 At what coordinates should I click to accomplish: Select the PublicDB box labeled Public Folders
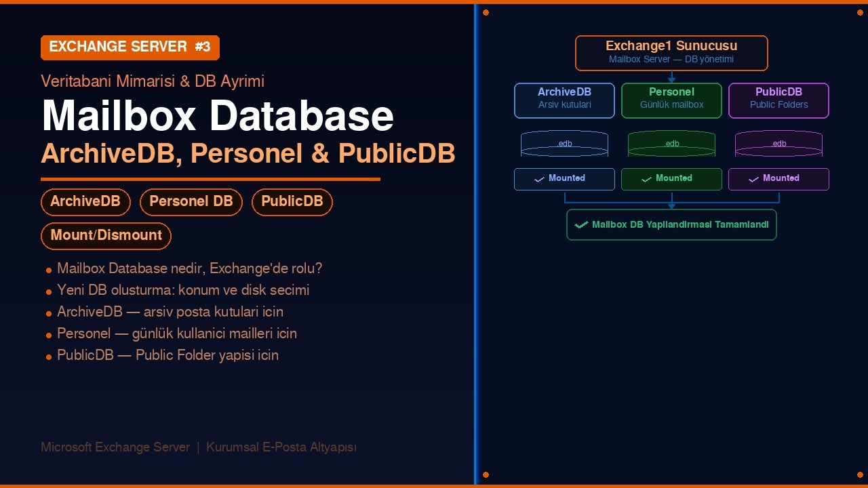point(778,100)
